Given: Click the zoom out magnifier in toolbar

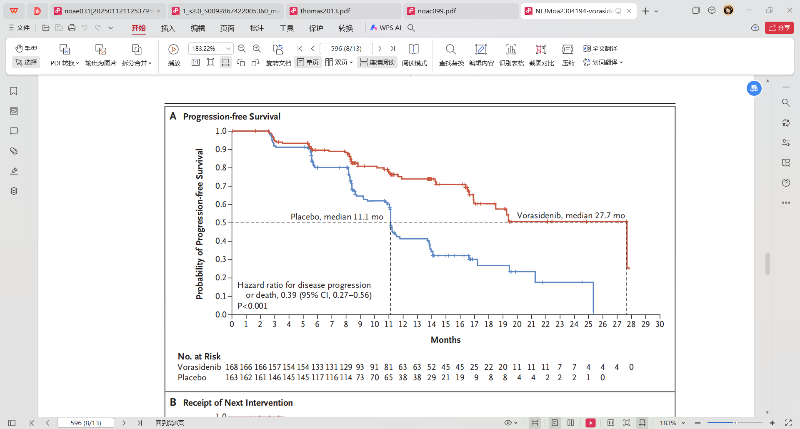Looking at the screenshot, I should pyautogui.click(x=242, y=48).
